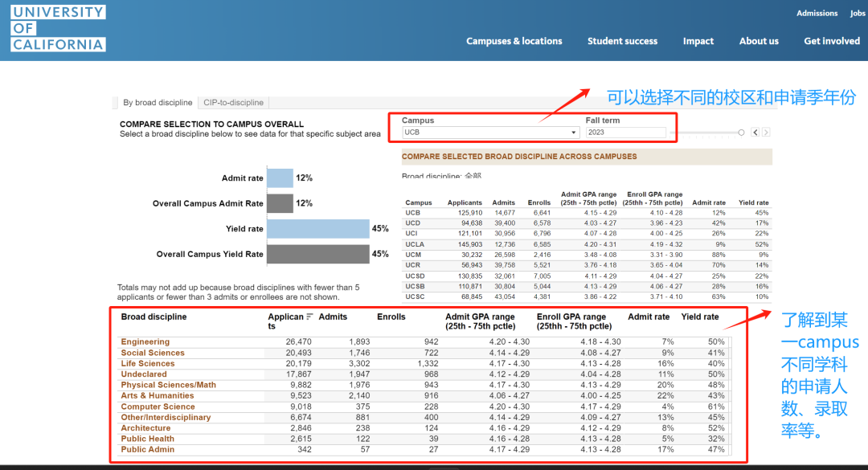Select Computer Science in discipline list
Screen dimensions: 868x470
click(x=158, y=407)
